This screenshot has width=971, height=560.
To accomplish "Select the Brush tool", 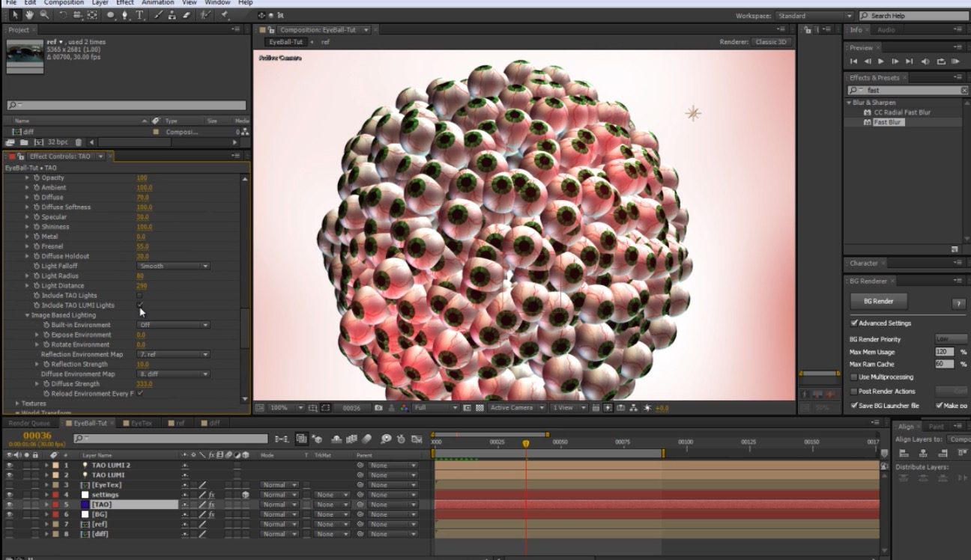I will coord(160,14).
